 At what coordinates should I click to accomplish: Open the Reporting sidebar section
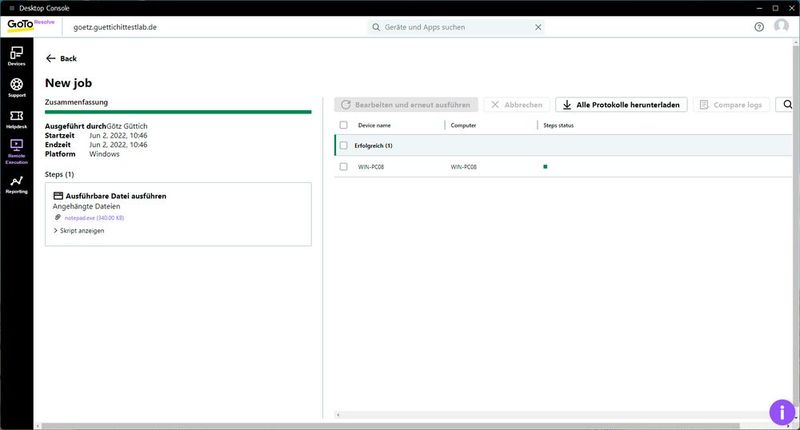[16, 184]
